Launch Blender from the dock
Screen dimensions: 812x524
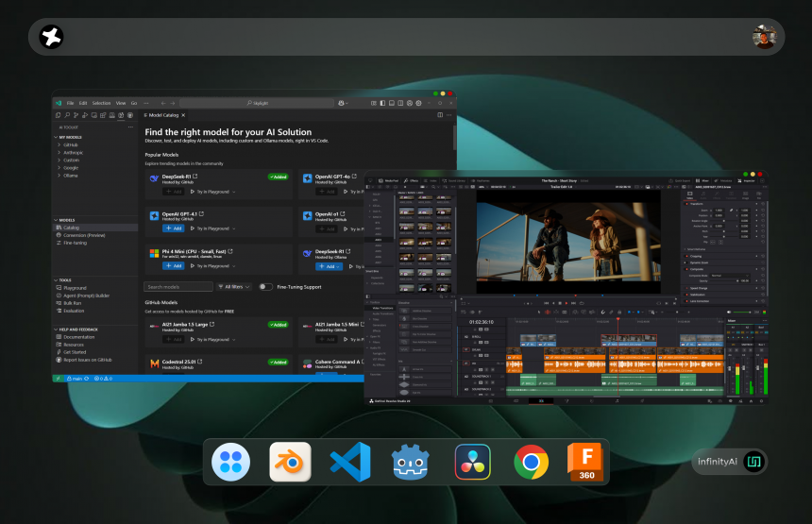pos(290,462)
